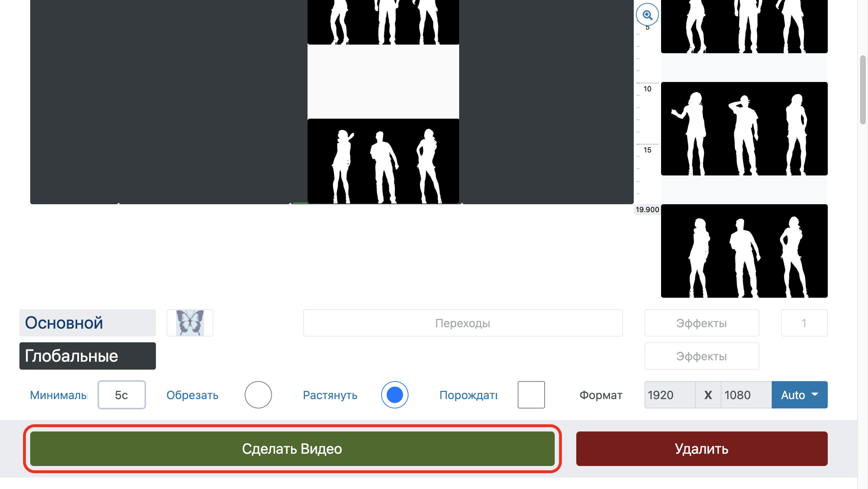Click the Сделать Видео make video button
This screenshot has width=868, height=489.
(x=292, y=448)
